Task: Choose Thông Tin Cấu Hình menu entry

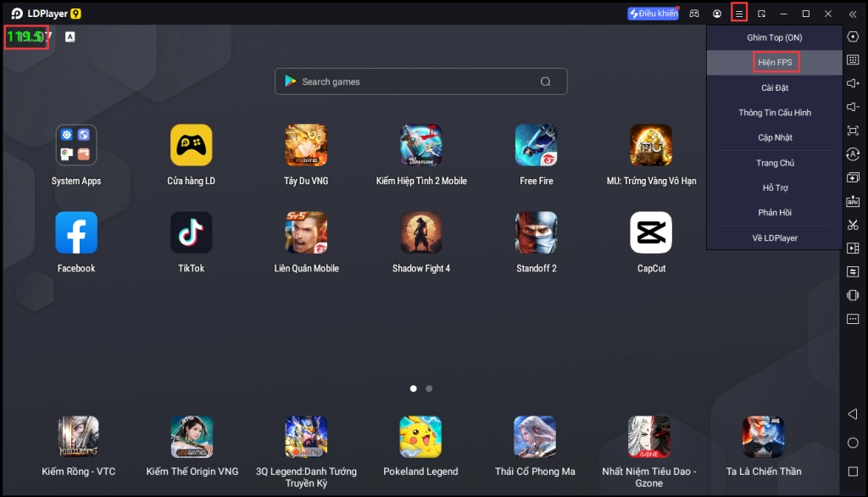Action: (774, 113)
